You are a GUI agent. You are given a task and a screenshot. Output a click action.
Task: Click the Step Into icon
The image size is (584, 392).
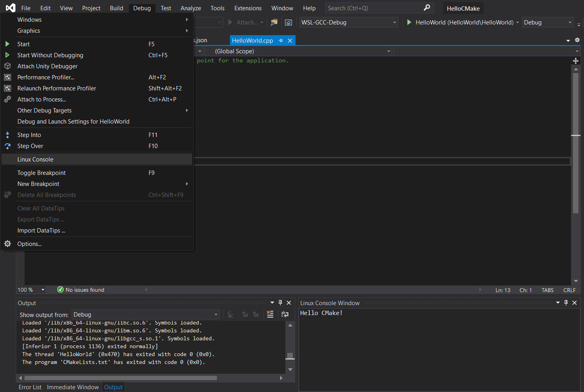(x=7, y=135)
